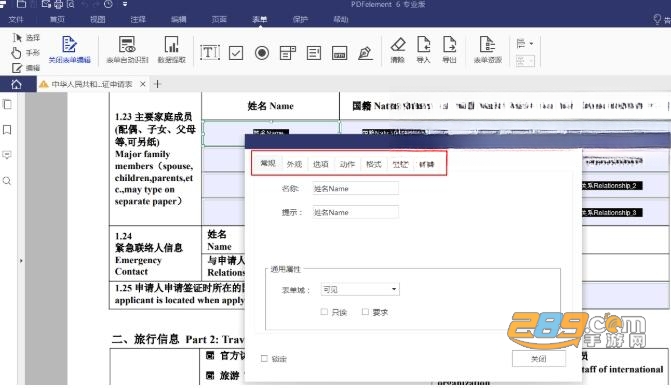This screenshot has width=671, height=388.
Task: Switch to the 表单 ribbon tab
Action: (259, 20)
